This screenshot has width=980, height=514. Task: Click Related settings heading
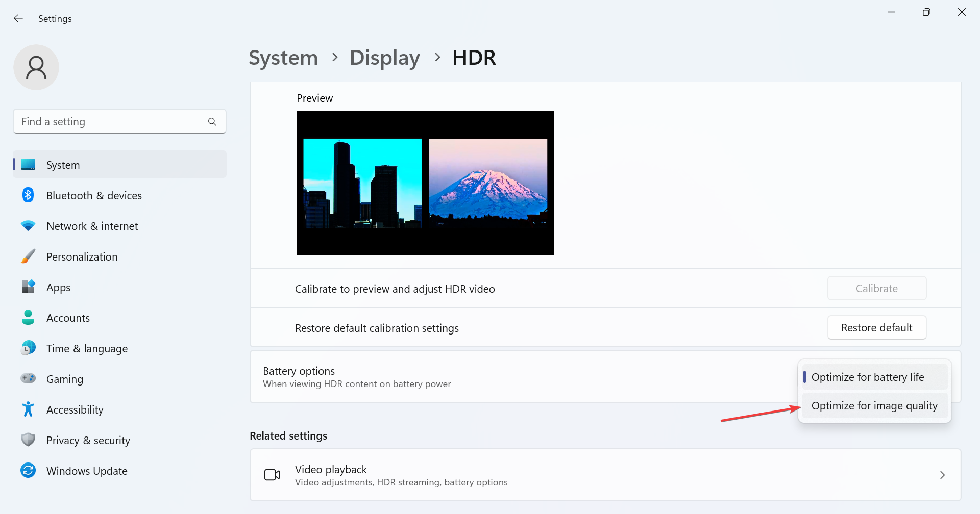tap(288, 436)
